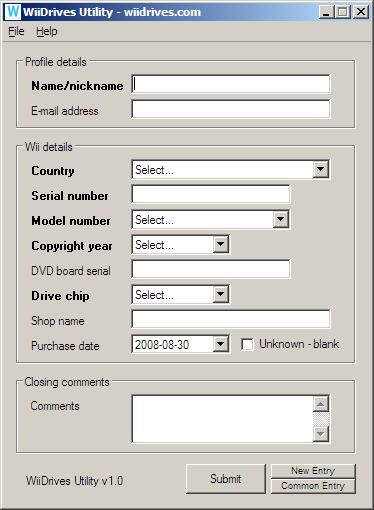374x510 pixels.
Task: Close the WiiDrives Utility window
Action: point(361,12)
